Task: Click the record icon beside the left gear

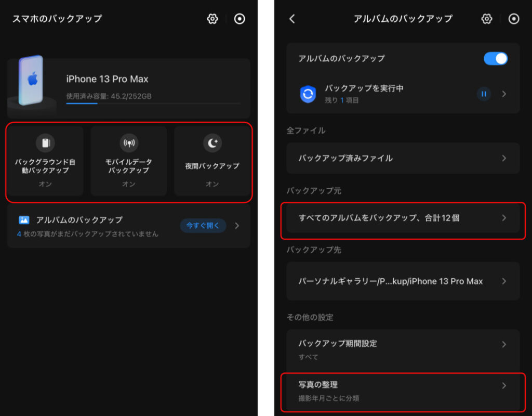Action: tap(240, 19)
